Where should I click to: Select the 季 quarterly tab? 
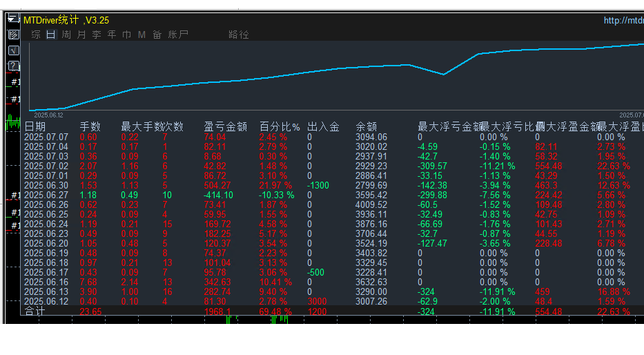coord(97,35)
